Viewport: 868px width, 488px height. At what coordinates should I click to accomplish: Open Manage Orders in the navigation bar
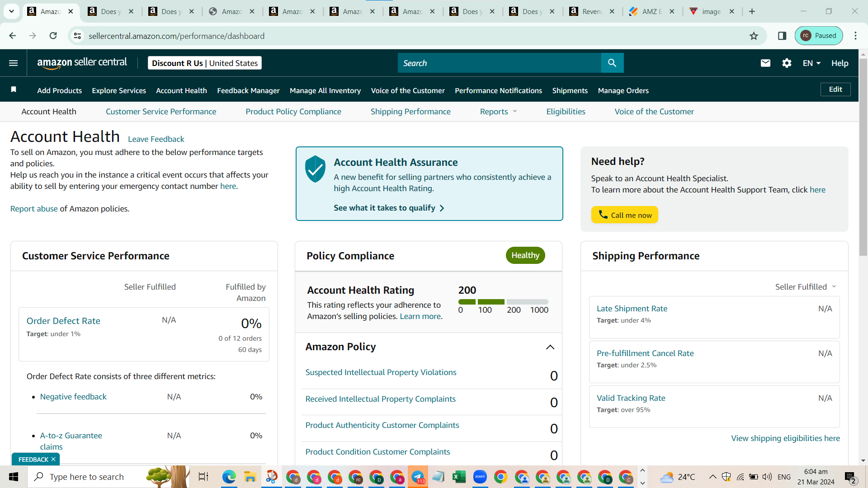(x=623, y=90)
